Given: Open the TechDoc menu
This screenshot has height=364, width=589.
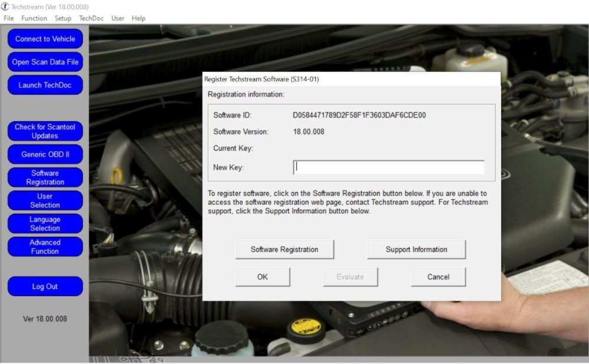Looking at the screenshot, I should pos(91,18).
